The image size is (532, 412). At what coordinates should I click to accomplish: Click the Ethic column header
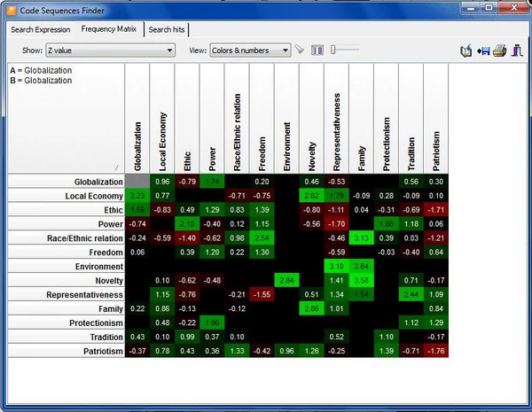pyautogui.click(x=187, y=119)
